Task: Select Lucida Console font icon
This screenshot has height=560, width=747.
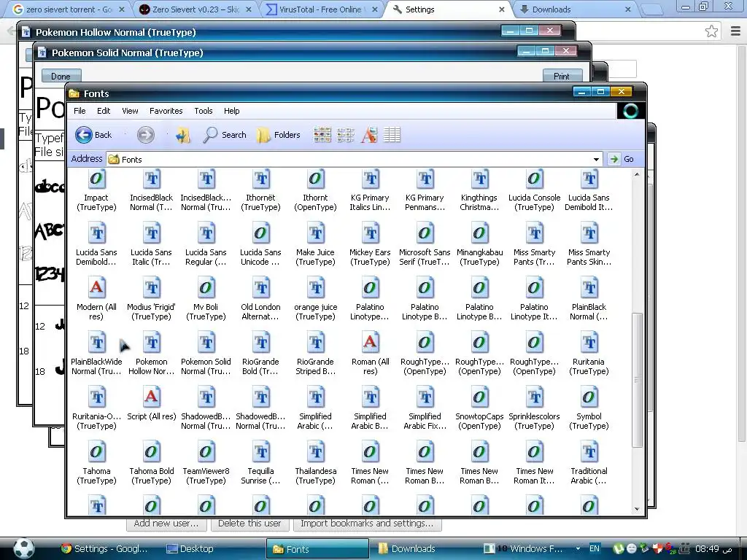Action: pos(534,179)
